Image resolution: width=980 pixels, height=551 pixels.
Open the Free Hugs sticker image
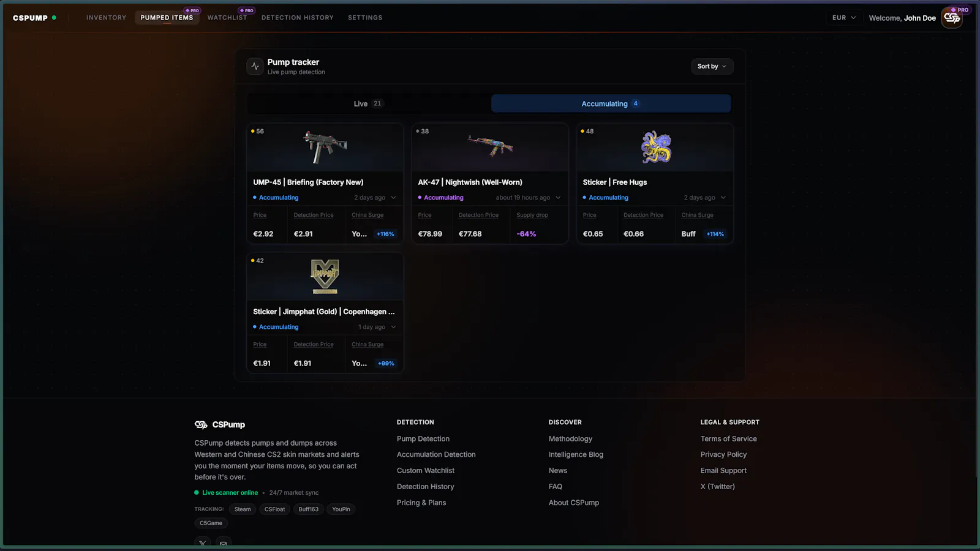656,147
